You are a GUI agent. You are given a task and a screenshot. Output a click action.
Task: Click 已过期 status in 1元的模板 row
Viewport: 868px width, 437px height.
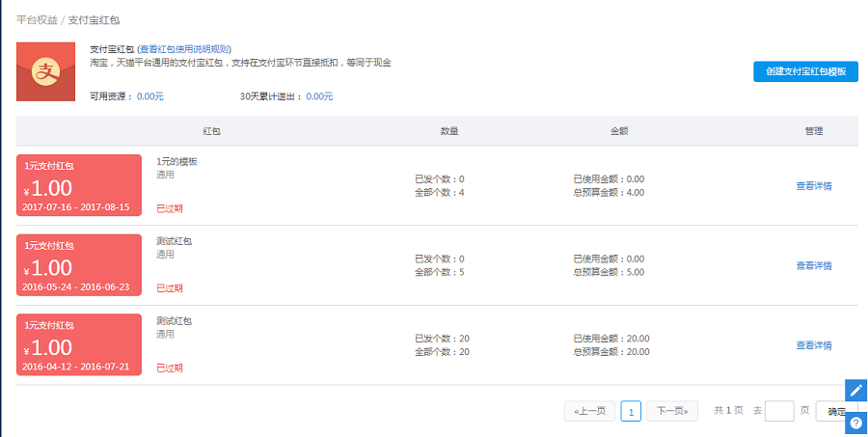170,208
